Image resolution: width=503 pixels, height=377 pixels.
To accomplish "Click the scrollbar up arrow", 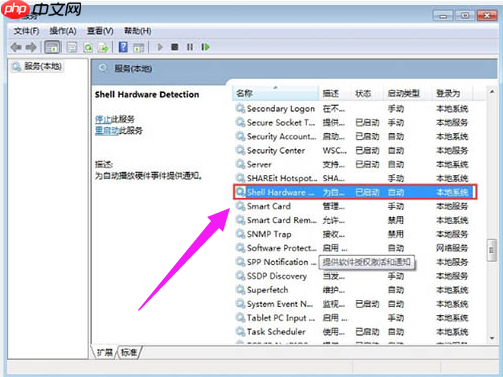I will click(492, 91).
